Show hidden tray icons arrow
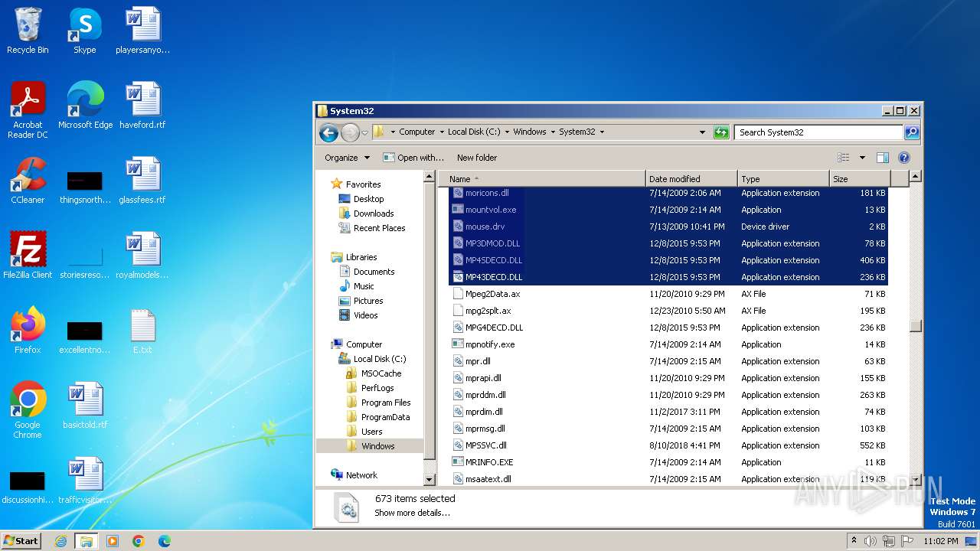Viewport: 980px width, 551px height. [x=854, y=541]
